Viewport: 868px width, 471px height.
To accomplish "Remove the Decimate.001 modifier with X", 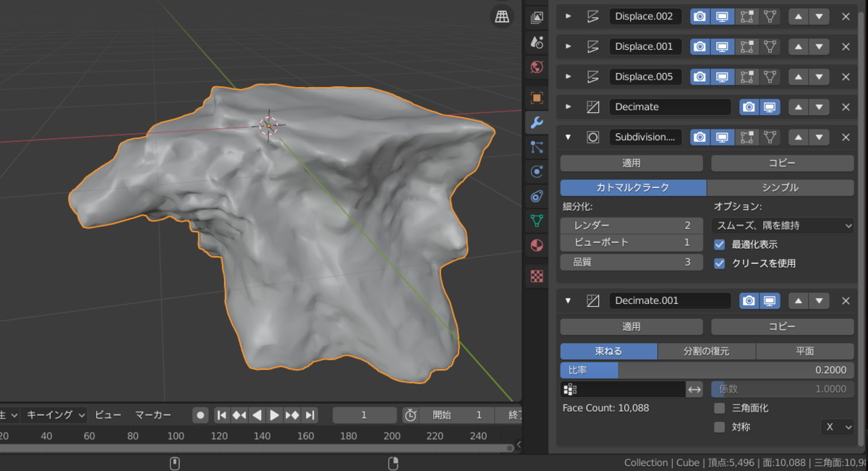I will pos(846,300).
